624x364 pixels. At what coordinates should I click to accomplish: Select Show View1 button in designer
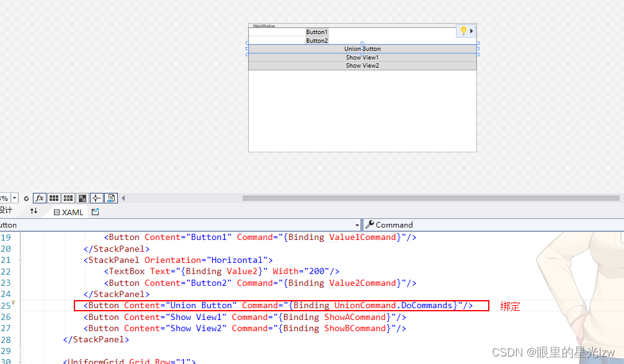point(362,57)
